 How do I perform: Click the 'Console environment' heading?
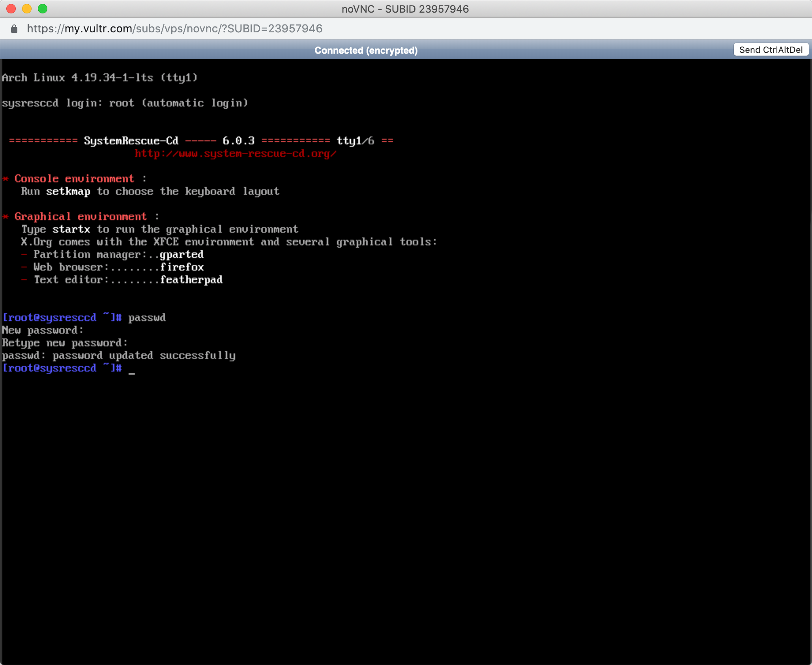(74, 179)
